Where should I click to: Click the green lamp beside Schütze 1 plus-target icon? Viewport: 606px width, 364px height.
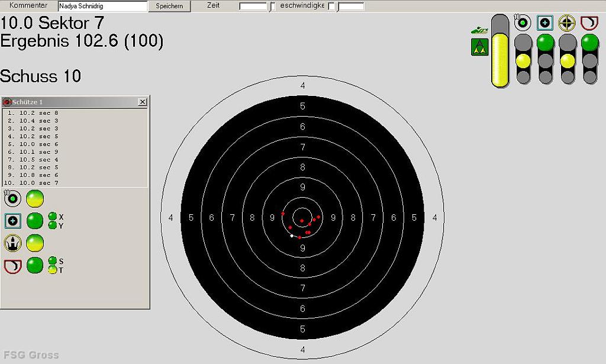tap(35, 221)
